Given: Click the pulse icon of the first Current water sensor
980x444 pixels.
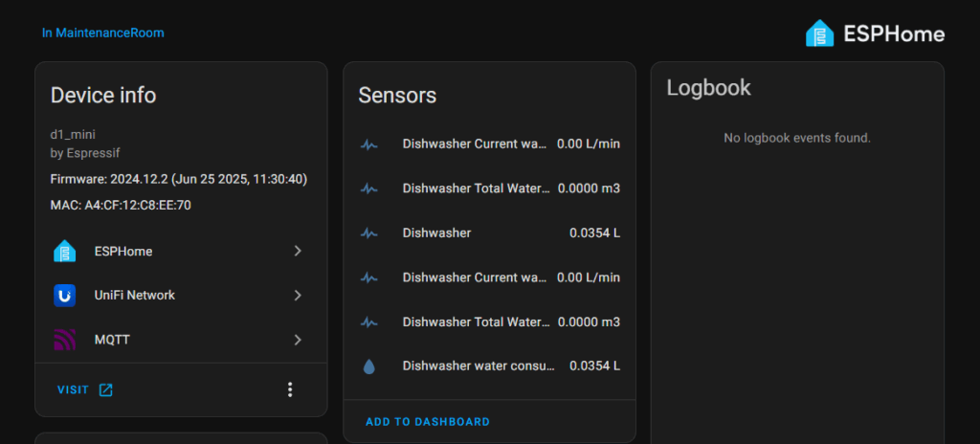Looking at the screenshot, I should 369,144.
